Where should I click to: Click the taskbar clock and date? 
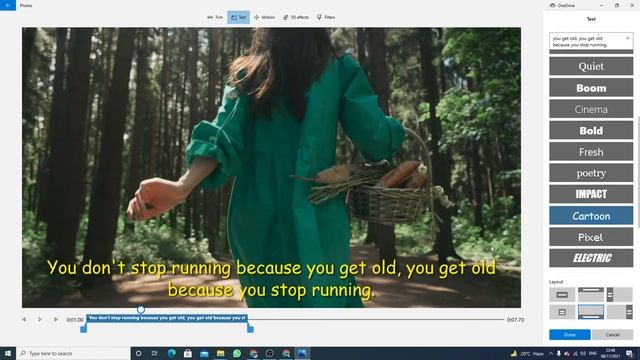coord(611,353)
